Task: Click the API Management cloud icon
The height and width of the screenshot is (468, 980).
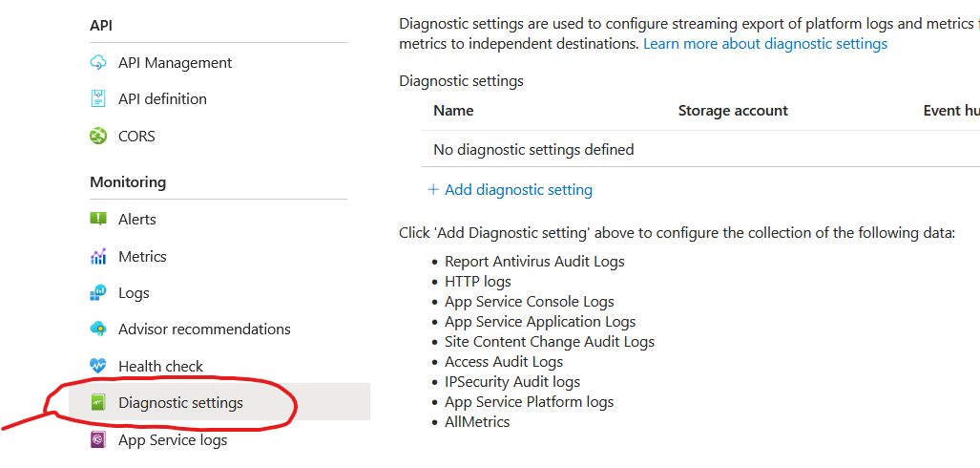Action: (98, 63)
